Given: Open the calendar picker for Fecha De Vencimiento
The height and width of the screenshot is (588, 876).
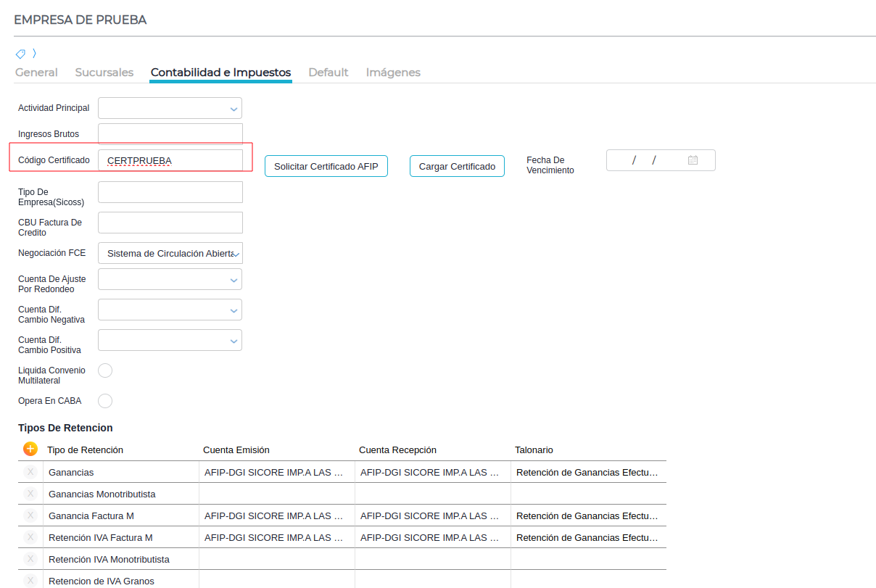Looking at the screenshot, I should coord(693,160).
